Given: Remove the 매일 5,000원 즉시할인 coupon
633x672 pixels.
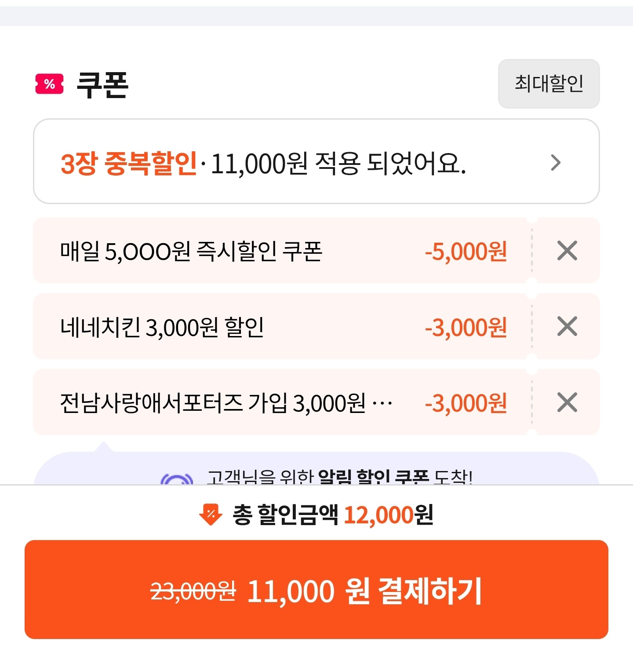Looking at the screenshot, I should coord(567,251).
